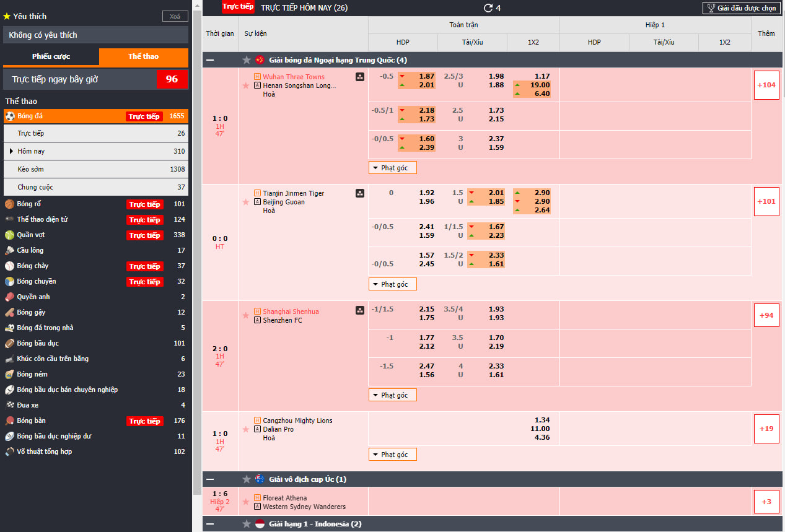
Task: Expand Phạt góc under Wuhan Three Towns
Action: click(x=392, y=167)
